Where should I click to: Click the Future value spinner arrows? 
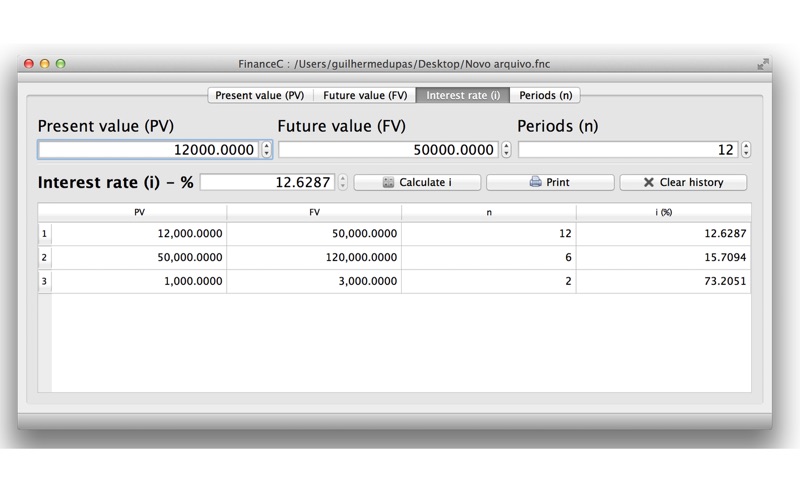coord(506,149)
